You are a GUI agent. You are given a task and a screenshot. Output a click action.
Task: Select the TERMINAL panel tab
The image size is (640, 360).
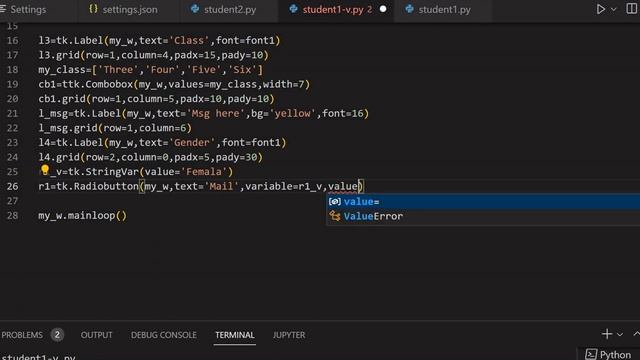click(x=235, y=335)
